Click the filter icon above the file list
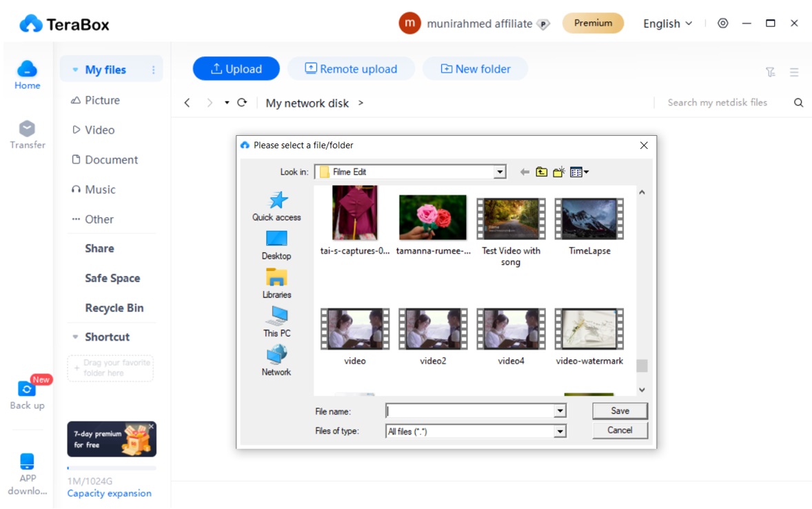The height and width of the screenshot is (509, 812). click(x=771, y=72)
